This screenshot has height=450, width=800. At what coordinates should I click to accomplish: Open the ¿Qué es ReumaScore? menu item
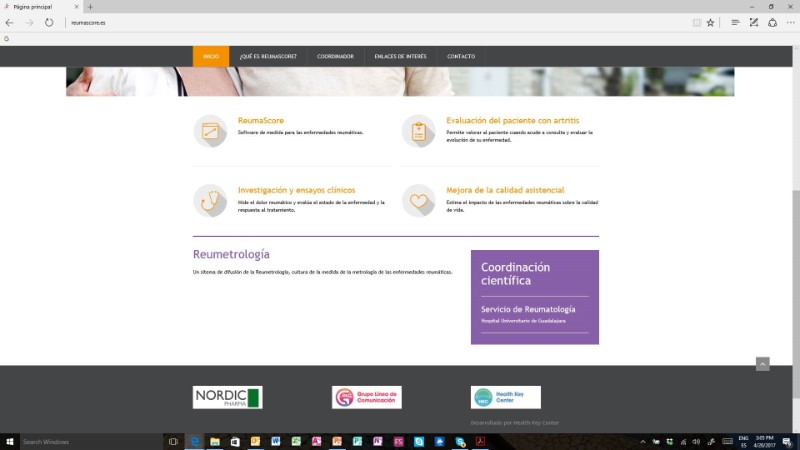coord(268,57)
